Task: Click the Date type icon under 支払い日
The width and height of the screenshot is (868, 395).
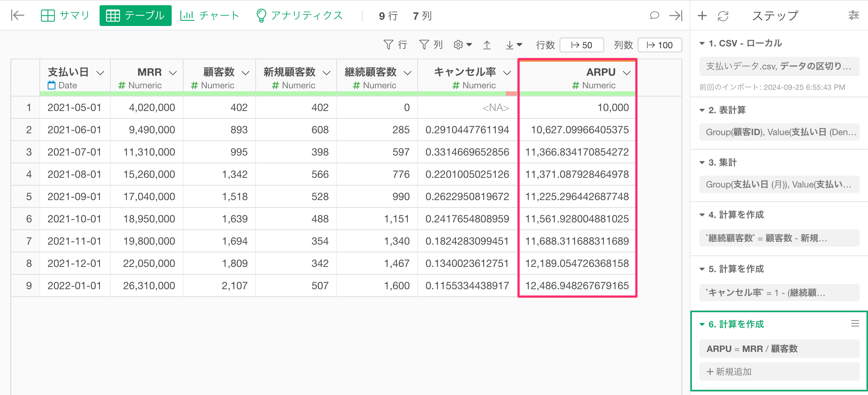Action: pyautogui.click(x=52, y=85)
